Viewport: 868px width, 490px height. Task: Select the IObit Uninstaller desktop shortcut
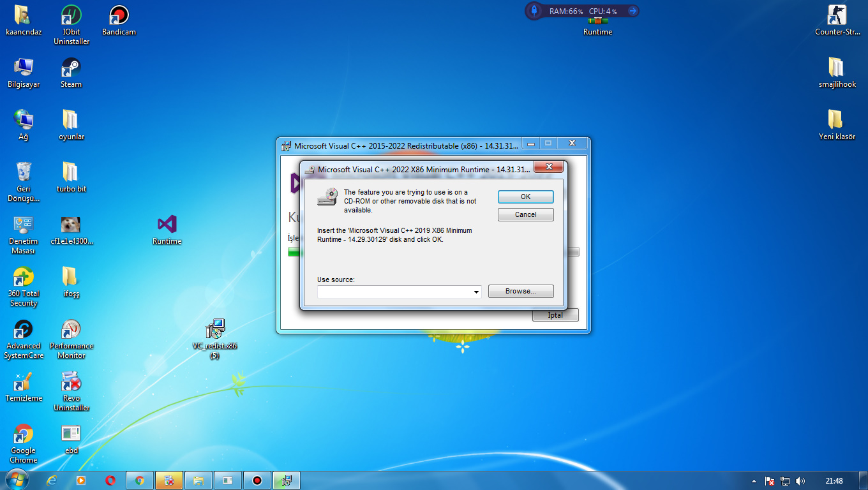pyautogui.click(x=71, y=25)
